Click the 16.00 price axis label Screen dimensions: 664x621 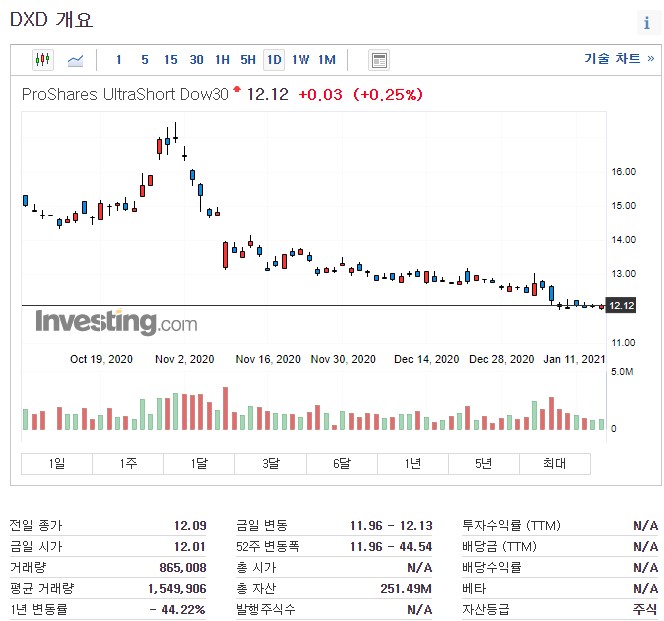point(623,172)
